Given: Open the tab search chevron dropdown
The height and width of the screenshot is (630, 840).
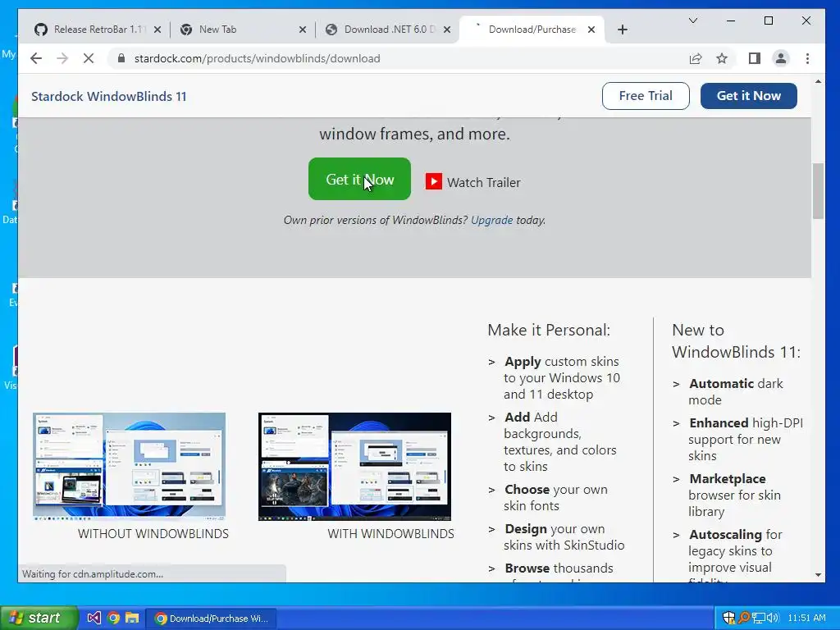Looking at the screenshot, I should pos(693,21).
